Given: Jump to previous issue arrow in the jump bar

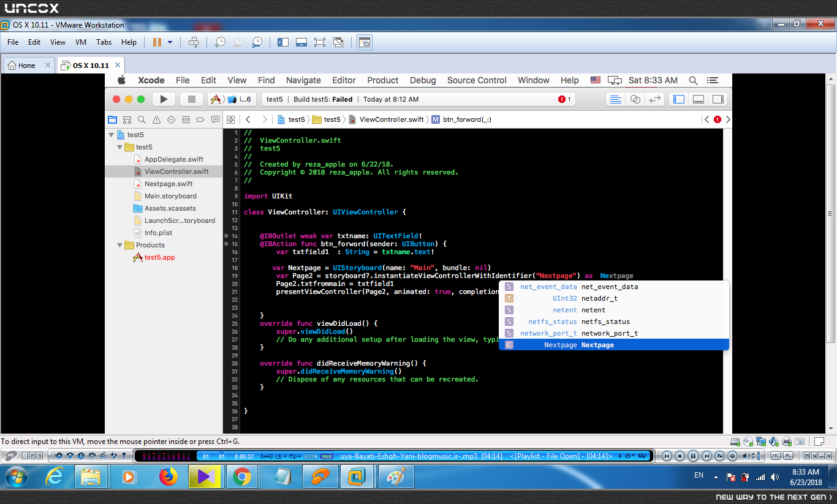Looking at the screenshot, I should pos(707,119).
